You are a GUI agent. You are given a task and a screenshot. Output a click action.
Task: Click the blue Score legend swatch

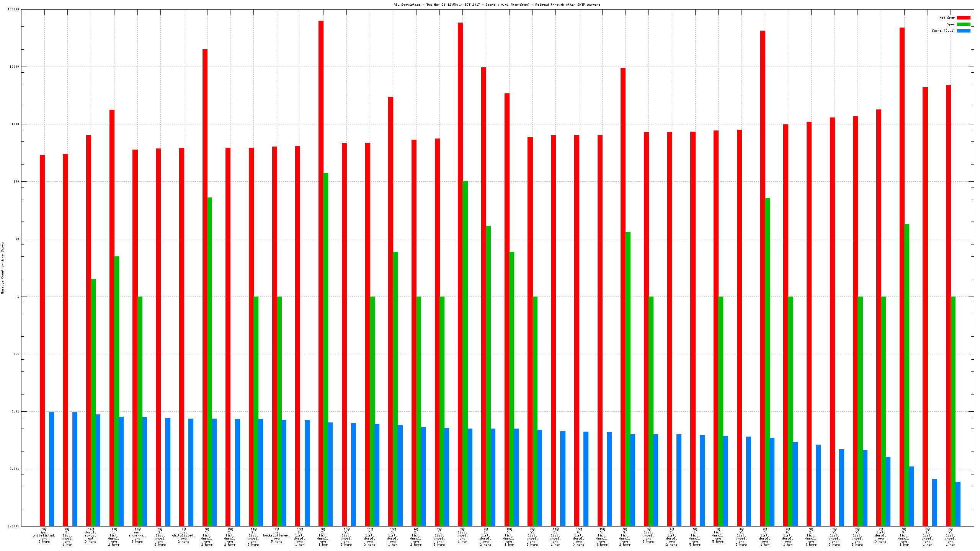click(x=963, y=31)
